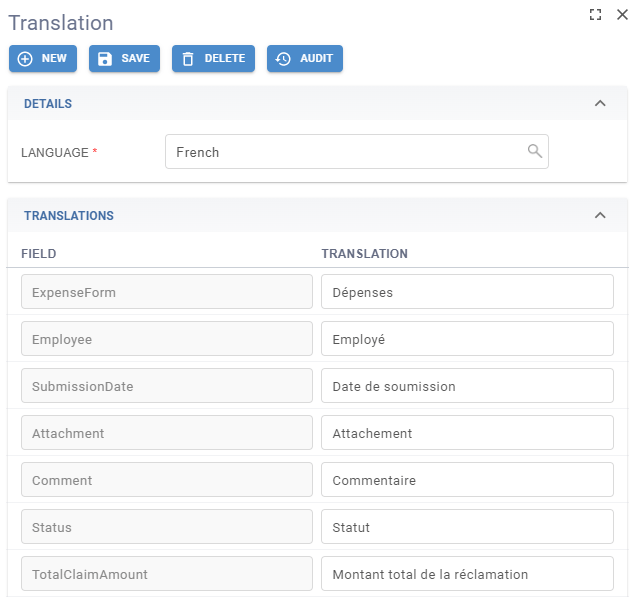Viewport: 636px width, 597px height.
Task: Edit the Dépenses translation field
Action: [x=466, y=292]
